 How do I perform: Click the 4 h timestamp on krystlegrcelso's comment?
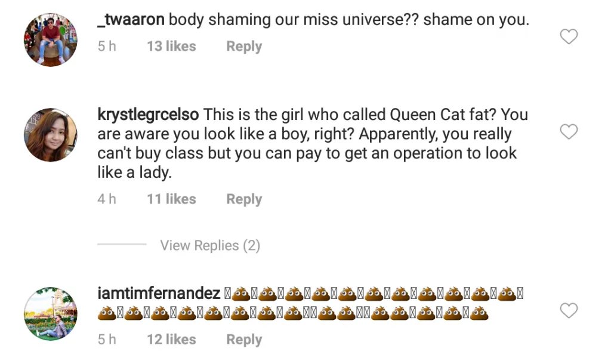[x=107, y=199]
